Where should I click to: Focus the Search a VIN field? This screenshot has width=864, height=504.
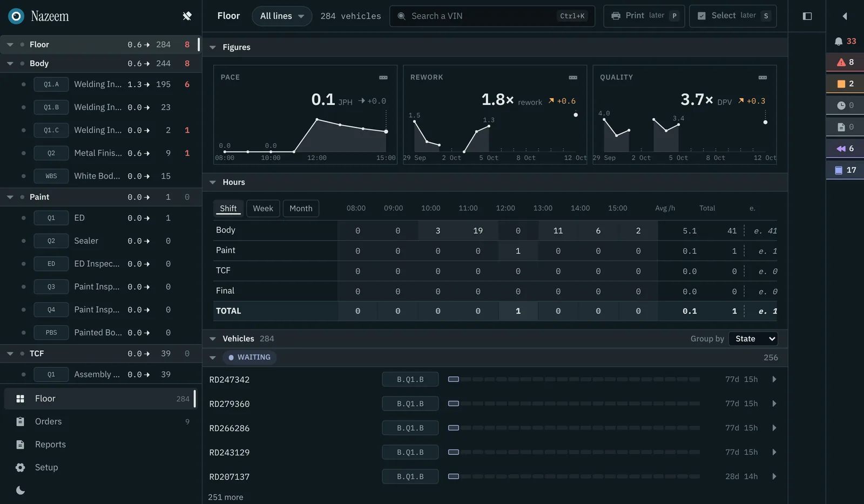click(492, 16)
